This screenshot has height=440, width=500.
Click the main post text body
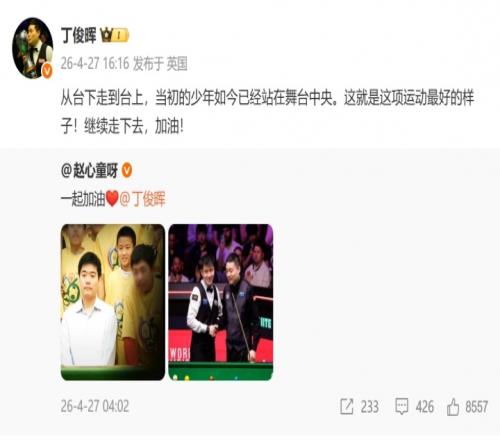(267, 112)
